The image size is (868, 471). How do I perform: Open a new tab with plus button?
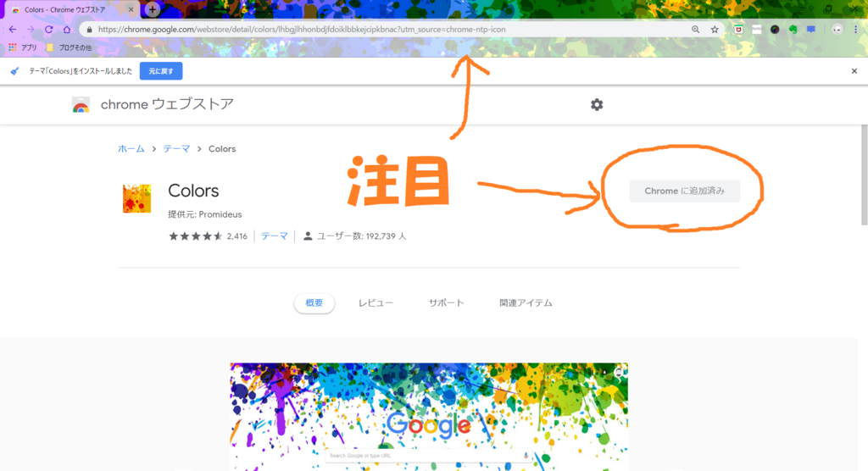[x=153, y=9]
